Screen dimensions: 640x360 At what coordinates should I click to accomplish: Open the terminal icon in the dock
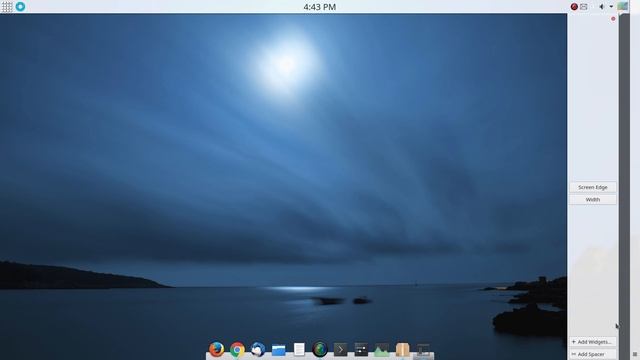(x=340, y=350)
